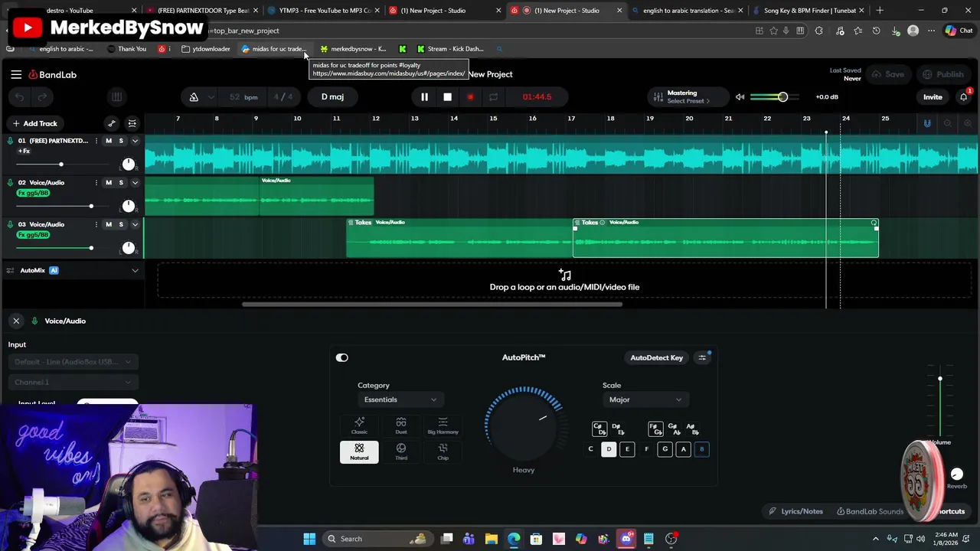Viewport: 980px width, 551px height.
Task: Open the Windows Start menu
Action: pyautogui.click(x=309, y=539)
